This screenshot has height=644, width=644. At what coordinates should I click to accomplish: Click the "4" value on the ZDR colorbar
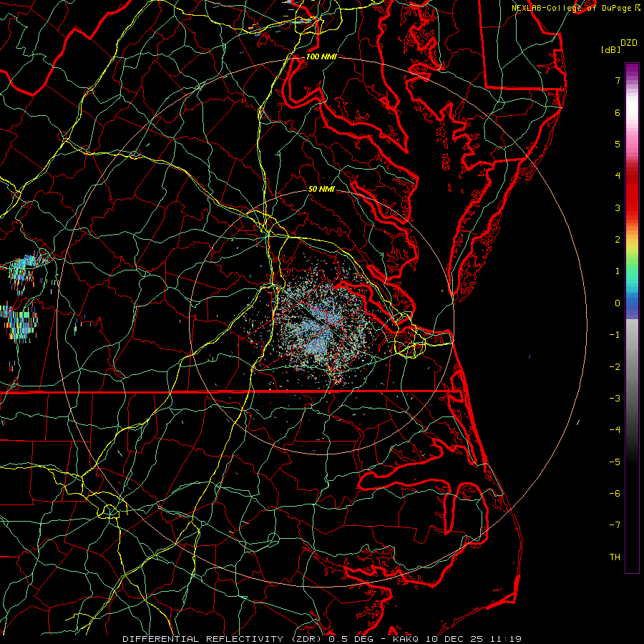(618, 176)
